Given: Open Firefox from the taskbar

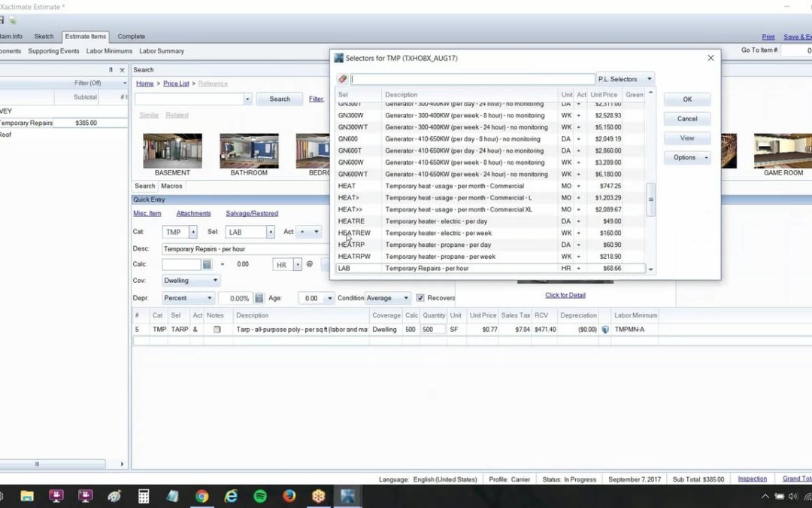Looking at the screenshot, I should point(289,496).
